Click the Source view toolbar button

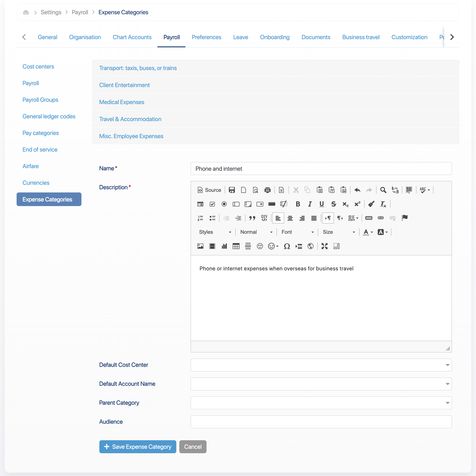click(209, 190)
